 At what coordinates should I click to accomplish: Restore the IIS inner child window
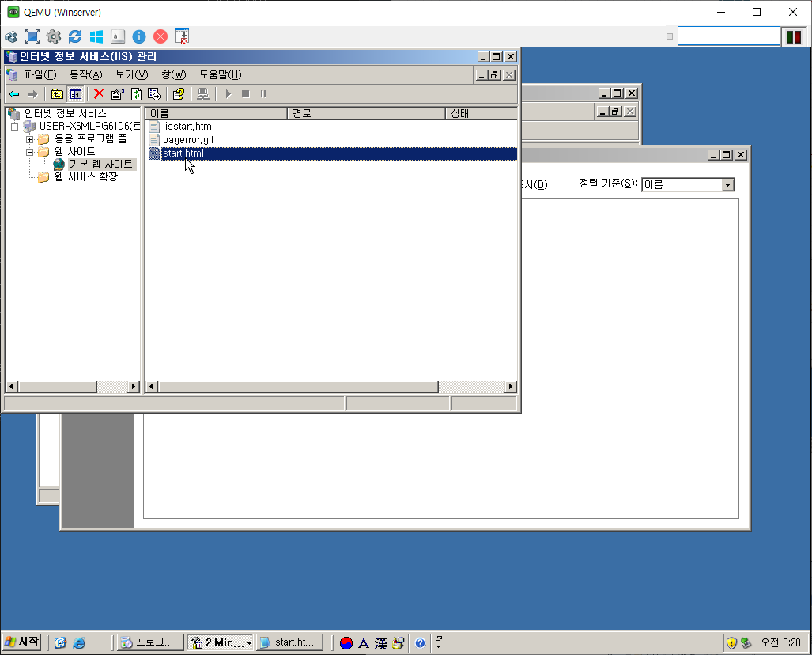495,75
